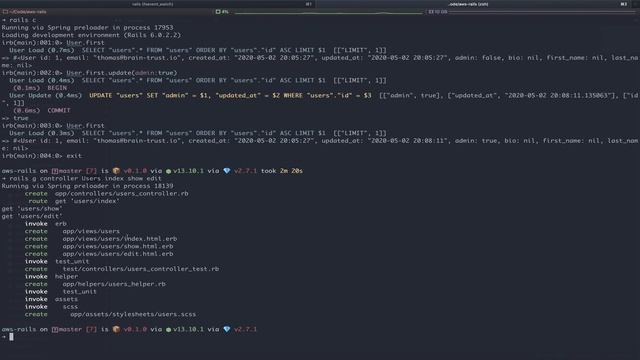
Task: Switch to the rails (fsevent_watch) tab
Action: pos(153,4)
